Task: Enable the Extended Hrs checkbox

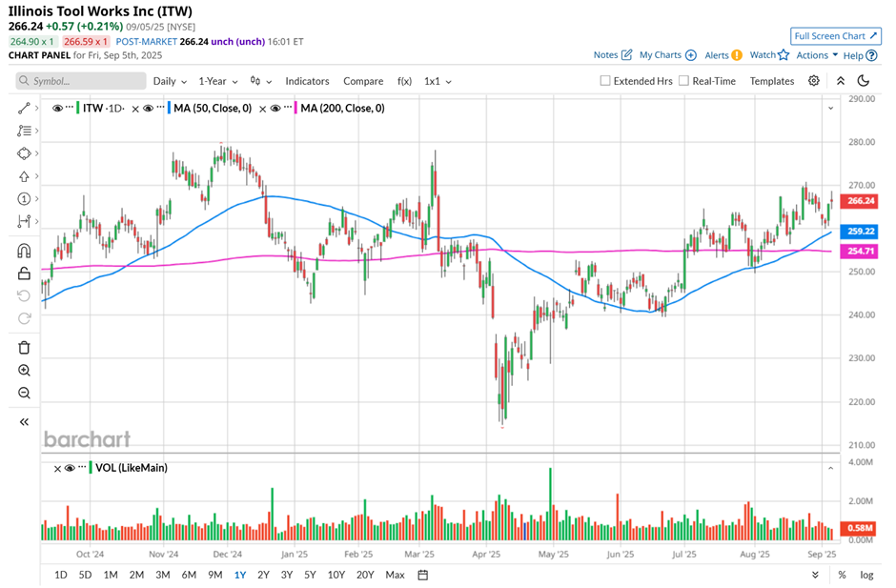Action: click(605, 81)
